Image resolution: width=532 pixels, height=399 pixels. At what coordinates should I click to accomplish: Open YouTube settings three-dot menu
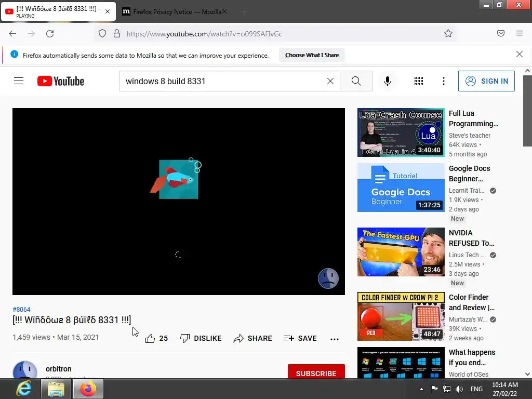(x=444, y=81)
